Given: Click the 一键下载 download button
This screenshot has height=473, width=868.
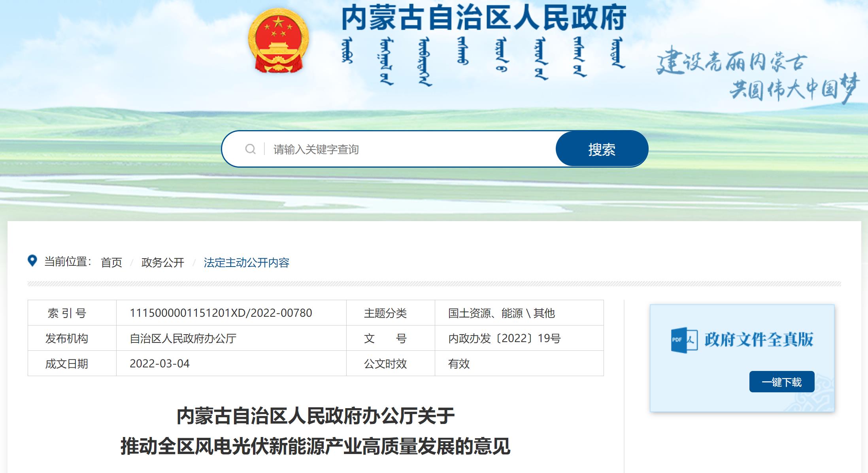Looking at the screenshot, I should coord(781,382).
